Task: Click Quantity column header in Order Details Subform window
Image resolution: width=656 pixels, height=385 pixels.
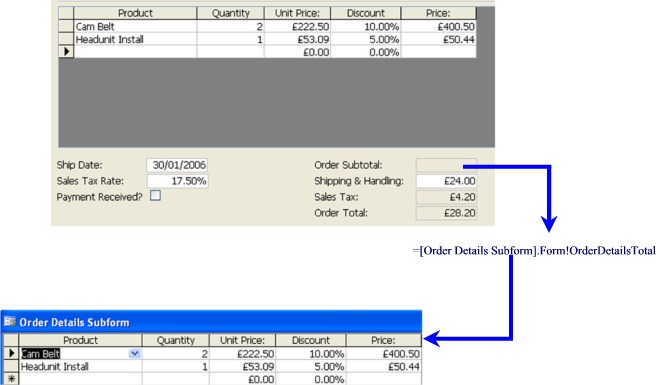Action: click(176, 340)
